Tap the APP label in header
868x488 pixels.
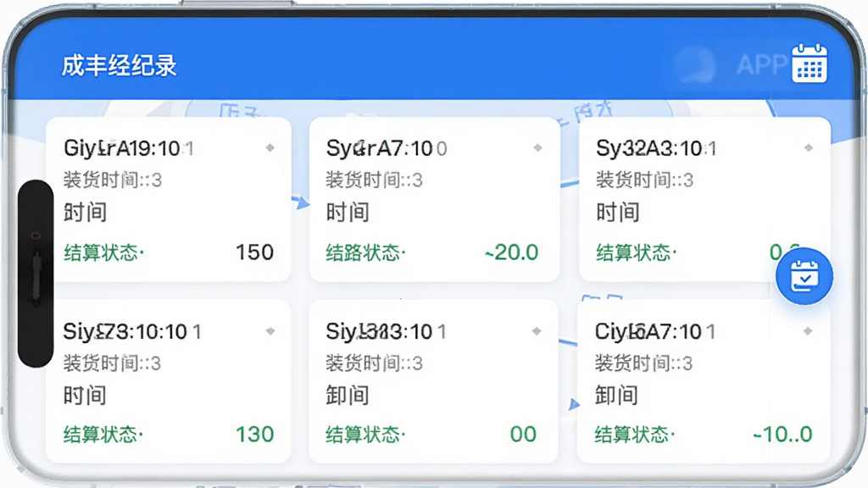click(x=762, y=64)
